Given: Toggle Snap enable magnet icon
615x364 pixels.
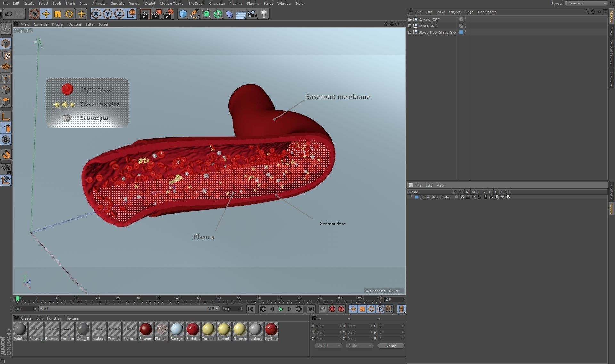Looking at the screenshot, I should click(6, 155).
